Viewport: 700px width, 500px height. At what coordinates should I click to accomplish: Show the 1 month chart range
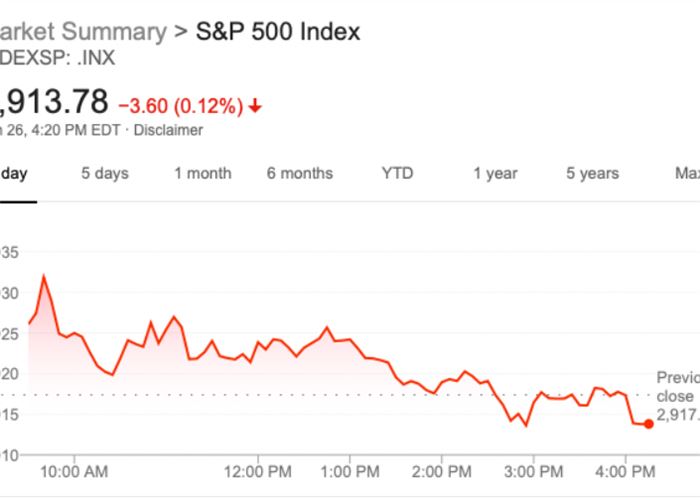pos(203,173)
